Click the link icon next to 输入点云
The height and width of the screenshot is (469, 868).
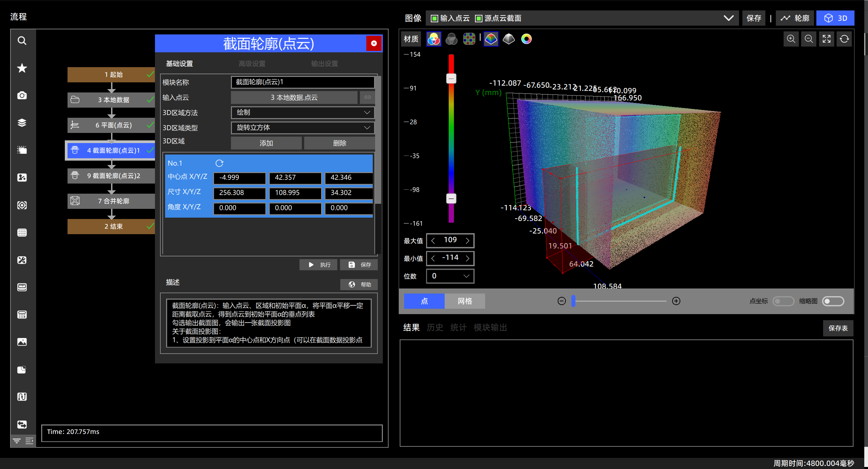pyautogui.click(x=368, y=98)
